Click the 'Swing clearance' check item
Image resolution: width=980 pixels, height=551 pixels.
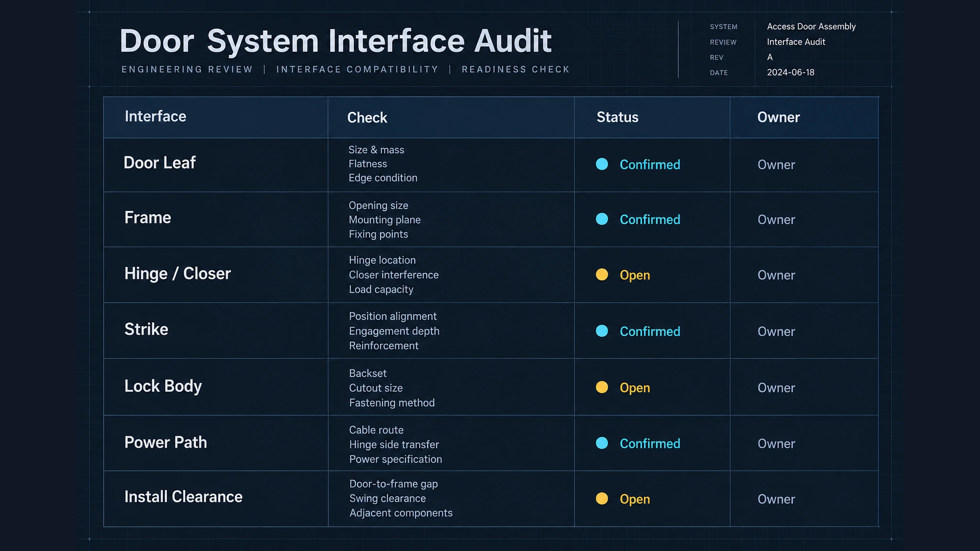(x=387, y=498)
